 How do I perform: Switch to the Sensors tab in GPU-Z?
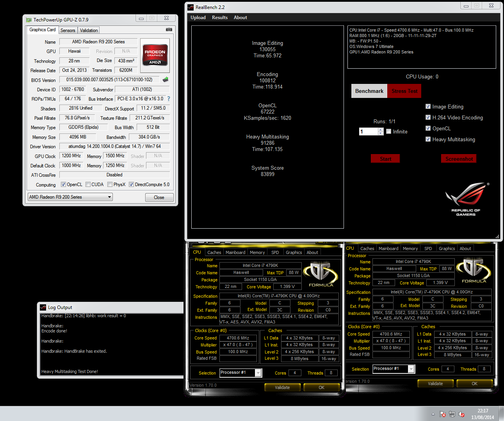pyautogui.click(x=68, y=30)
